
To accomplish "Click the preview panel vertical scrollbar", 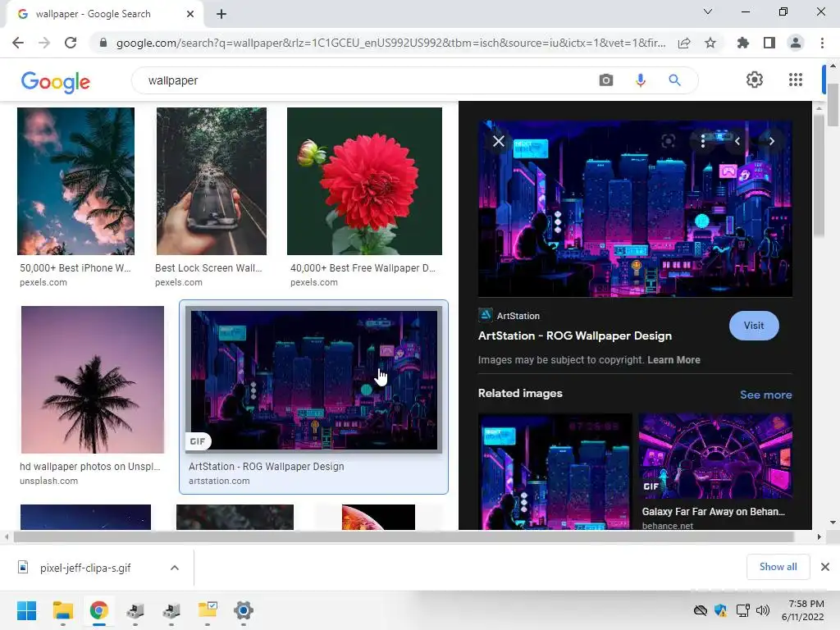I will pos(819,174).
